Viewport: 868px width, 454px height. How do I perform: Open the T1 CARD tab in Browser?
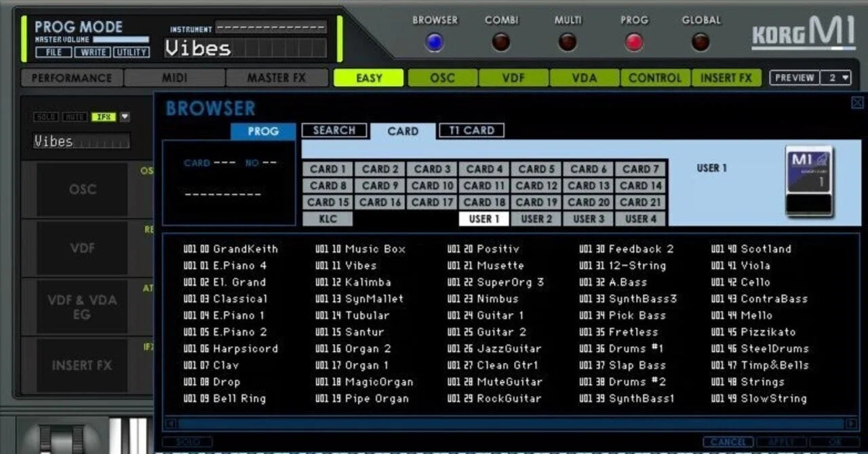tap(471, 130)
